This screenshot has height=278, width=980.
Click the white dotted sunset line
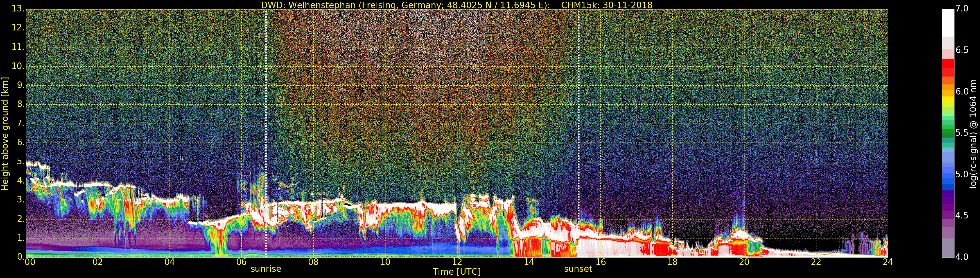(579, 114)
